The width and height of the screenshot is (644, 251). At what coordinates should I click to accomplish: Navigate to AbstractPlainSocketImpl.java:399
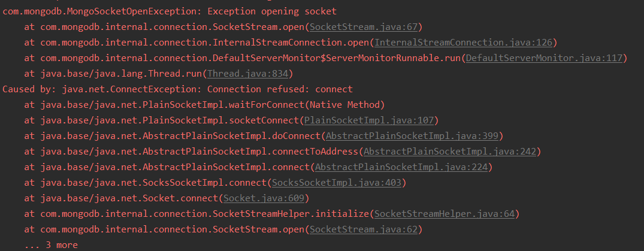[x=412, y=136]
